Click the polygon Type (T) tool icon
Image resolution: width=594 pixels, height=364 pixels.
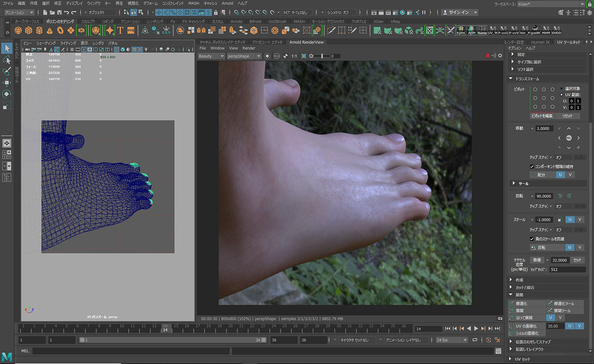tap(120, 30)
